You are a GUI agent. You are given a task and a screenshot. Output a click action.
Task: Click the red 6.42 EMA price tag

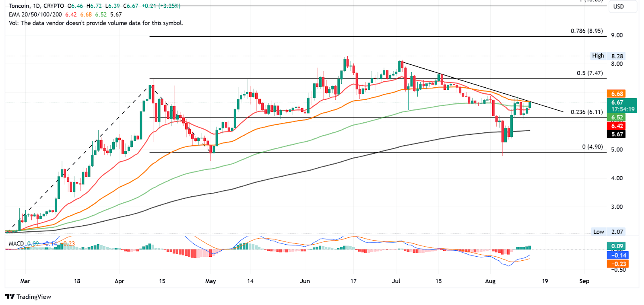pos(617,126)
